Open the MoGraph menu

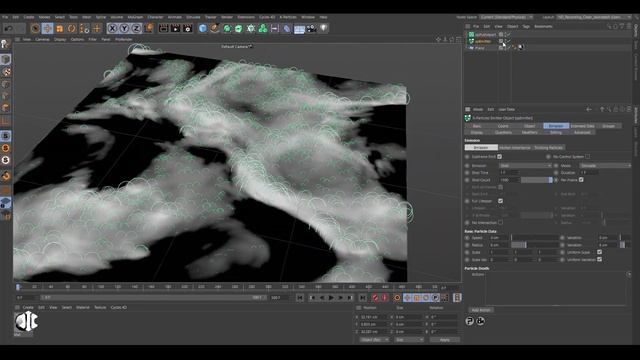click(x=135, y=17)
